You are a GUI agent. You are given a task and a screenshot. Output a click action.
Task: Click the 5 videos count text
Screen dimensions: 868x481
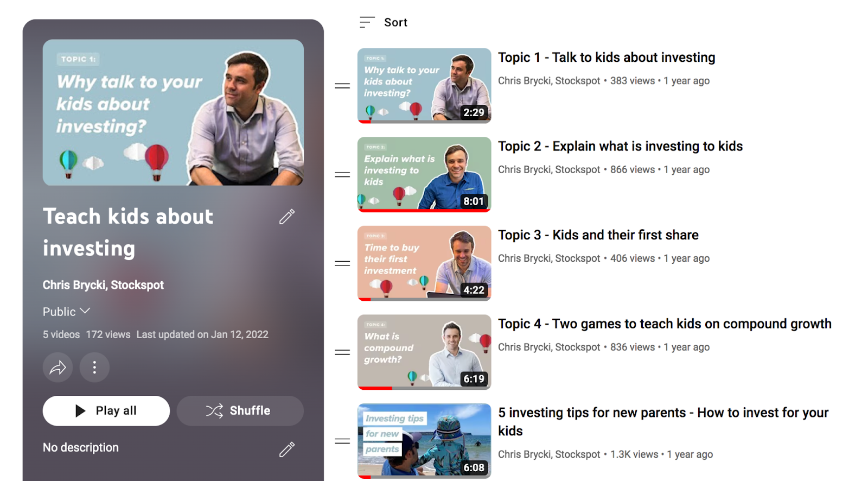61,335
